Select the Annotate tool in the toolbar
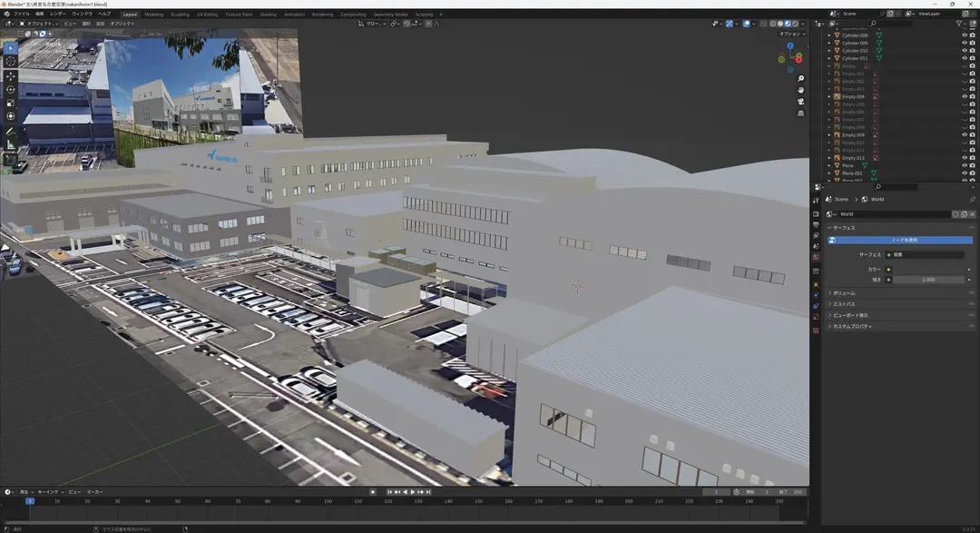Screen dimensions: 980x533 11,132
